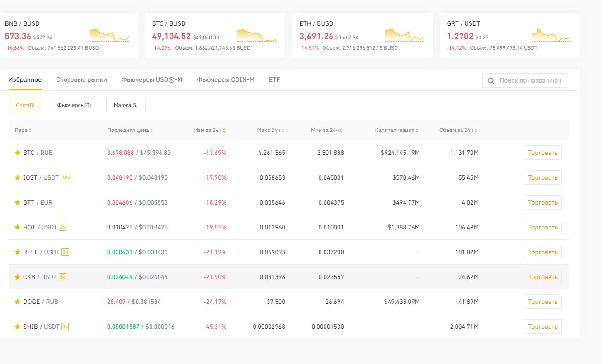
Task: Click Торговать for BTC / RUB
Action: tap(543, 153)
